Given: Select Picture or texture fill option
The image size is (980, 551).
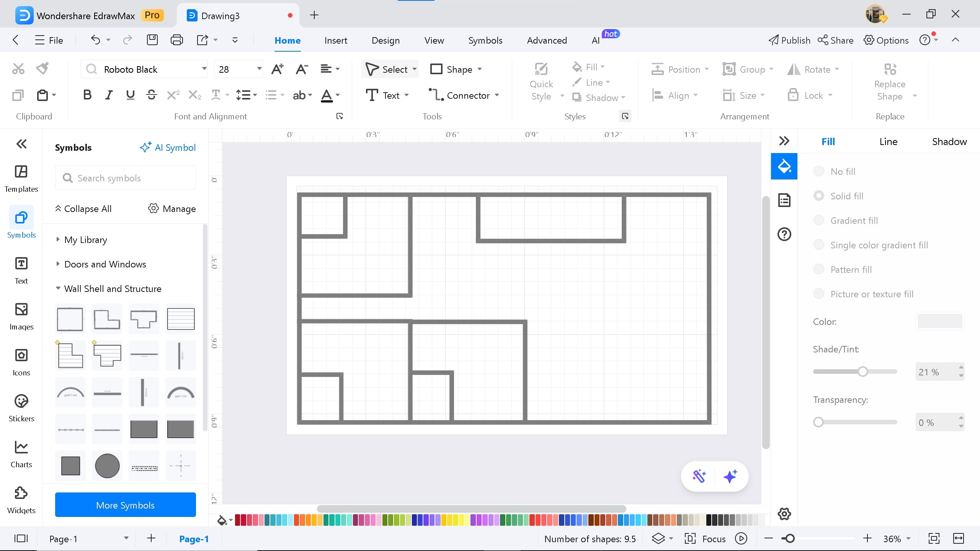Looking at the screenshot, I should 864,294.
